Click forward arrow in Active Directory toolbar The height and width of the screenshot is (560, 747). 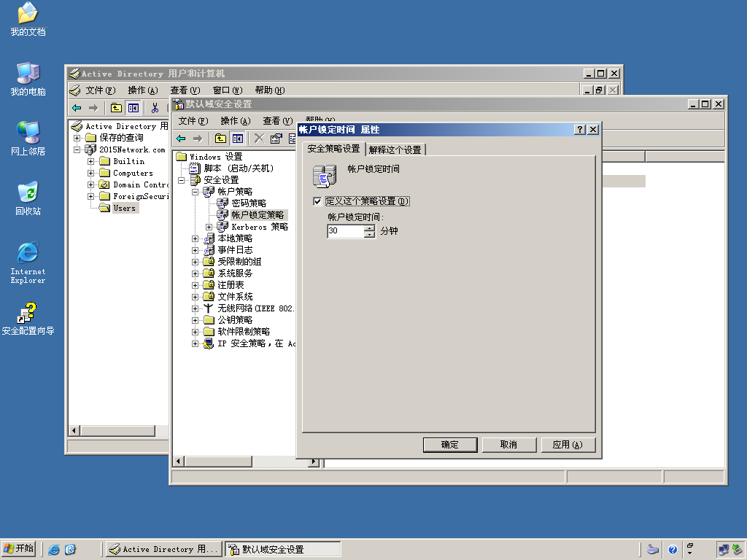click(93, 108)
